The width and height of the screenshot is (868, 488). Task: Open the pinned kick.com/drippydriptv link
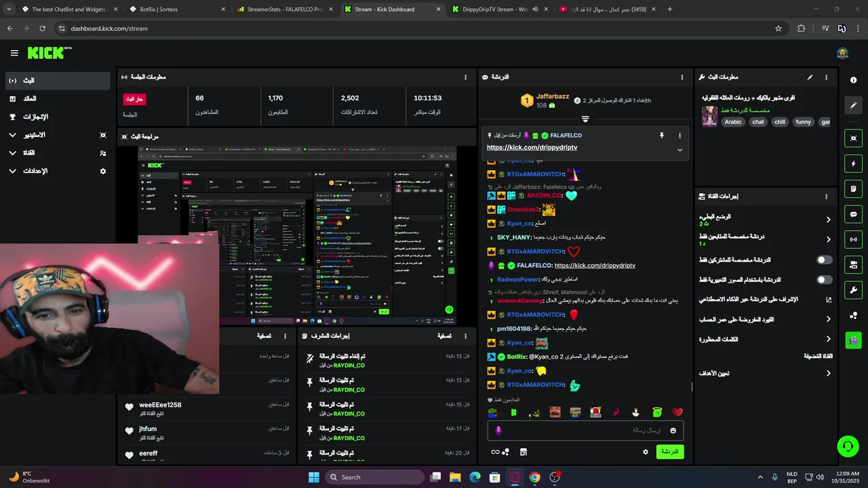(532, 147)
